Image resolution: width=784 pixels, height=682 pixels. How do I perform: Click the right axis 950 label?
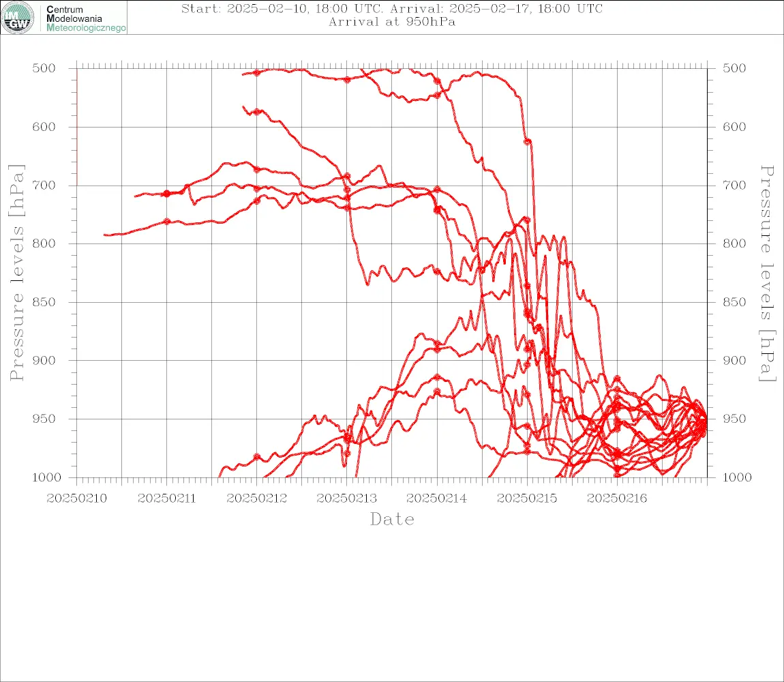pos(734,419)
